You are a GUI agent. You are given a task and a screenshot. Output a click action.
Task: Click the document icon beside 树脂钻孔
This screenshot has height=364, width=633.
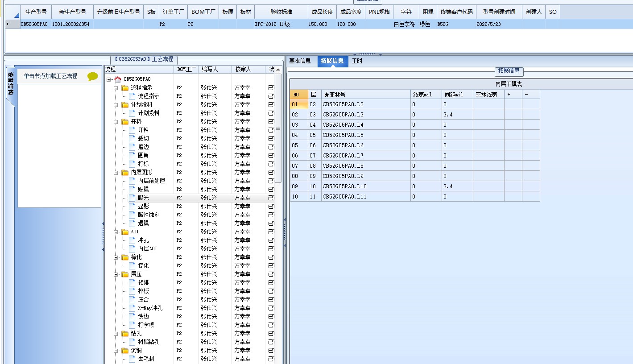(132, 342)
